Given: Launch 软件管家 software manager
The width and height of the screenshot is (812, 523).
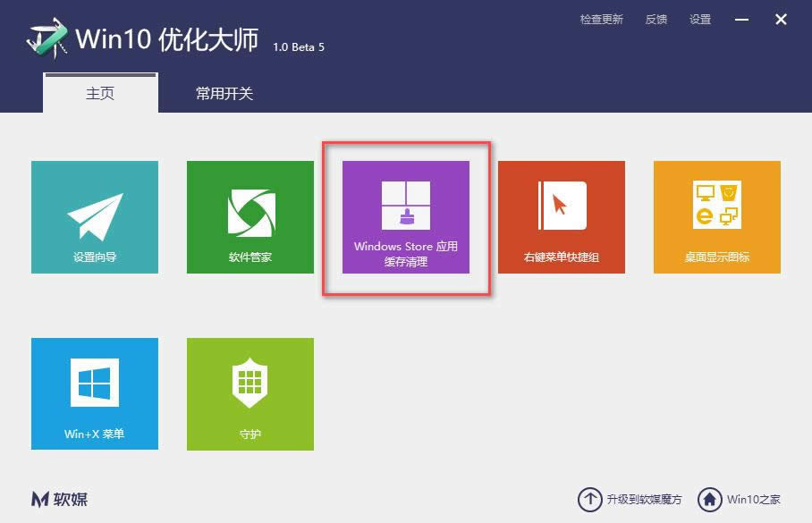Looking at the screenshot, I should pos(250,216).
